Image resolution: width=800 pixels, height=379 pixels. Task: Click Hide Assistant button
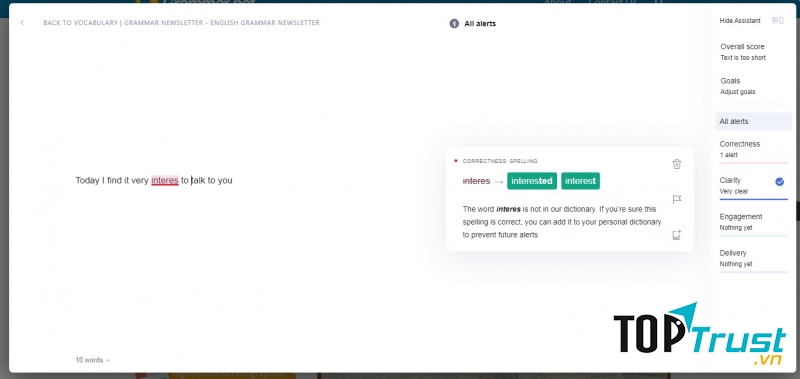[740, 21]
